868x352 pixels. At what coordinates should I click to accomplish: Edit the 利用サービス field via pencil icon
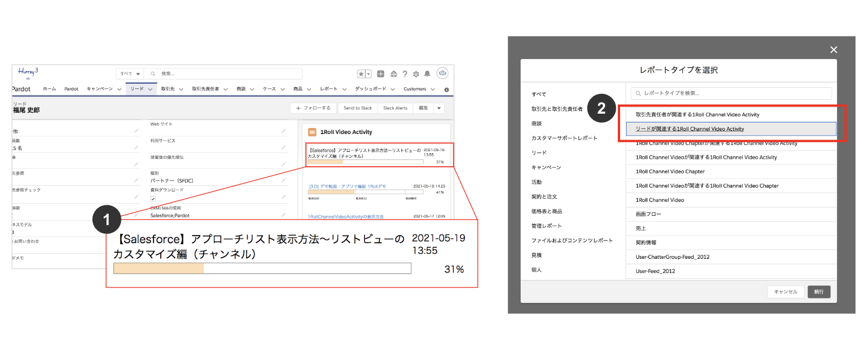point(283,147)
